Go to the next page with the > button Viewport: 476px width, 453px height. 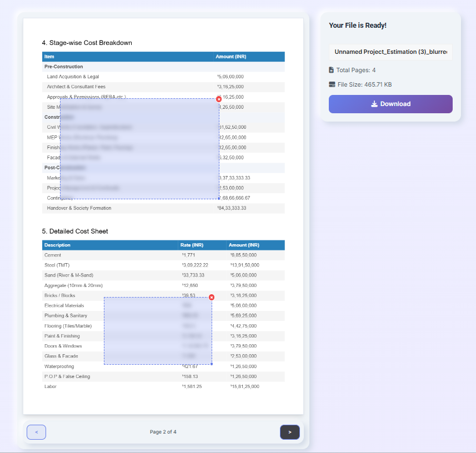[x=289, y=432]
